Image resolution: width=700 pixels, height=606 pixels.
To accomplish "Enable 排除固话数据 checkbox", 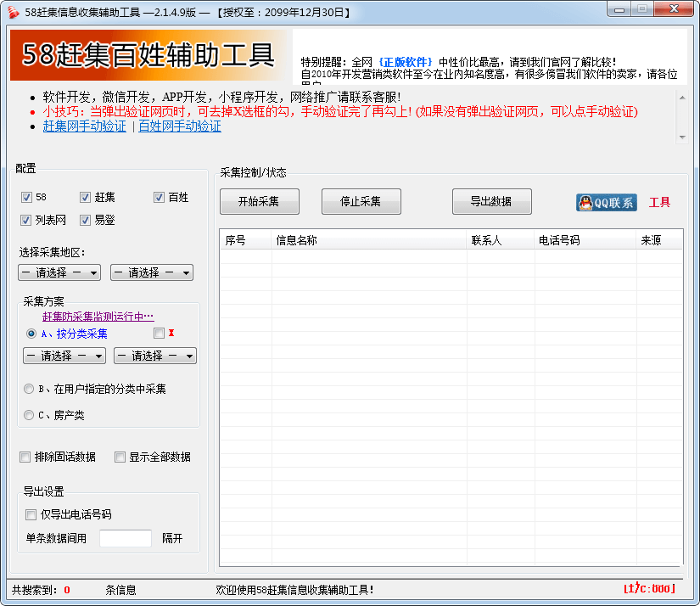I will (x=25, y=457).
